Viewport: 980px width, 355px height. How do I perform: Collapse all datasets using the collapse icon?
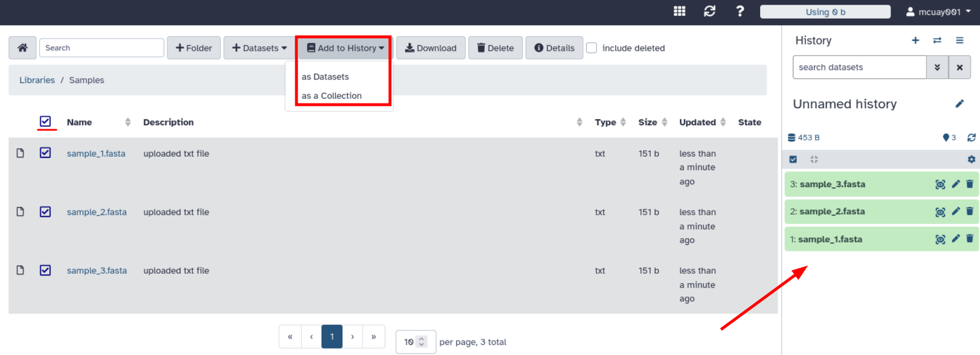tap(814, 159)
